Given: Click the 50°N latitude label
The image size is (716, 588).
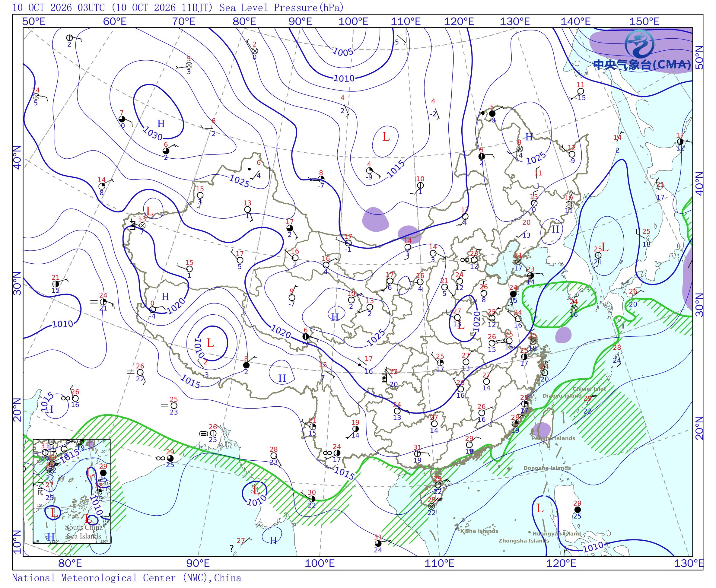Looking at the screenshot, I should pos(699,58).
